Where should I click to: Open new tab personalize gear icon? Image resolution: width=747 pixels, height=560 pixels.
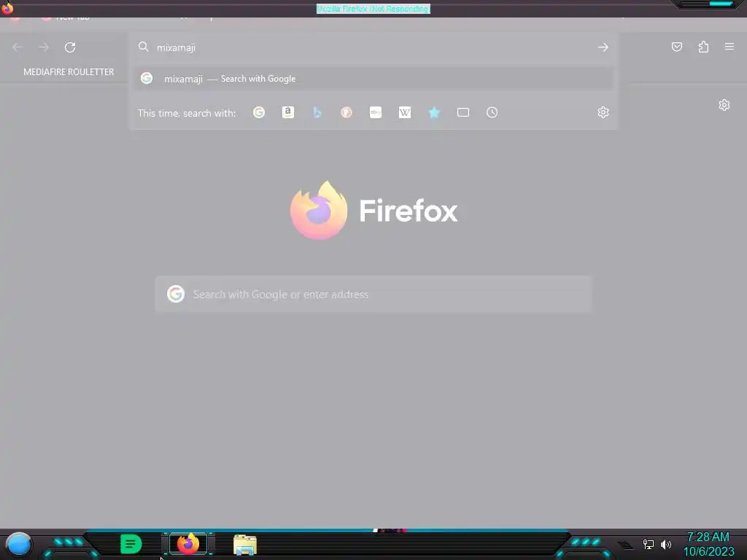(x=724, y=105)
